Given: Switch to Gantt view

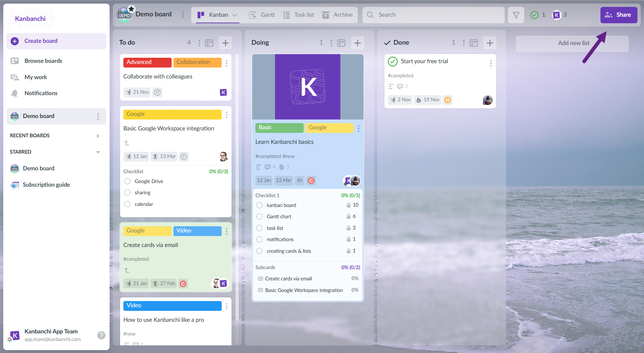Looking at the screenshot, I should (262, 15).
